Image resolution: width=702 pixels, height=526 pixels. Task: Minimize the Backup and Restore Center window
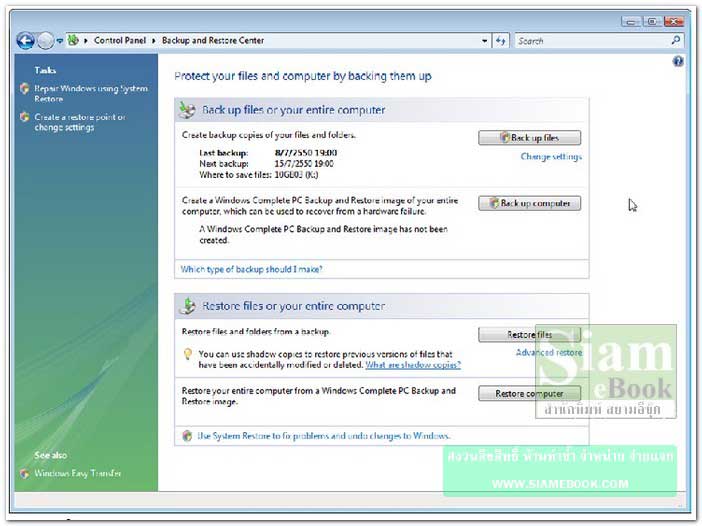click(630, 21)
